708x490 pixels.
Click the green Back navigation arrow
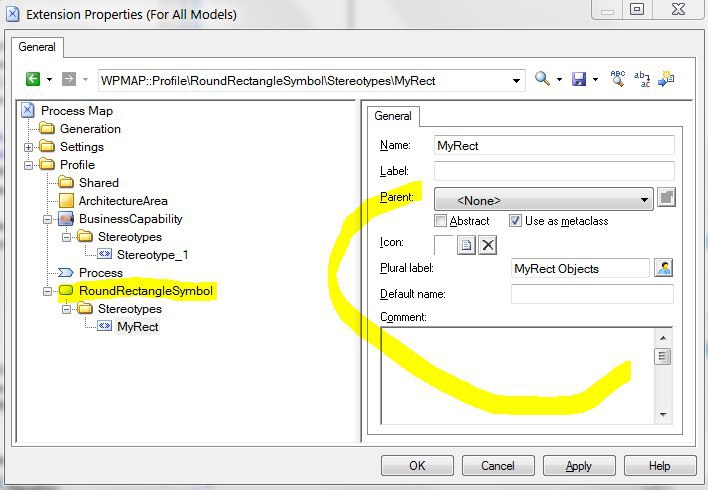click(x=33, y=79)
